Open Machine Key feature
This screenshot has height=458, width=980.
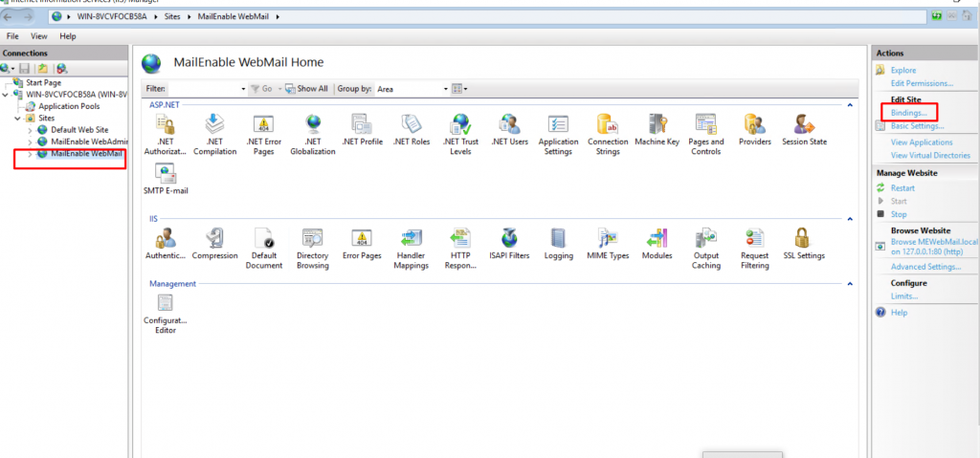click(x=657, y=130)
